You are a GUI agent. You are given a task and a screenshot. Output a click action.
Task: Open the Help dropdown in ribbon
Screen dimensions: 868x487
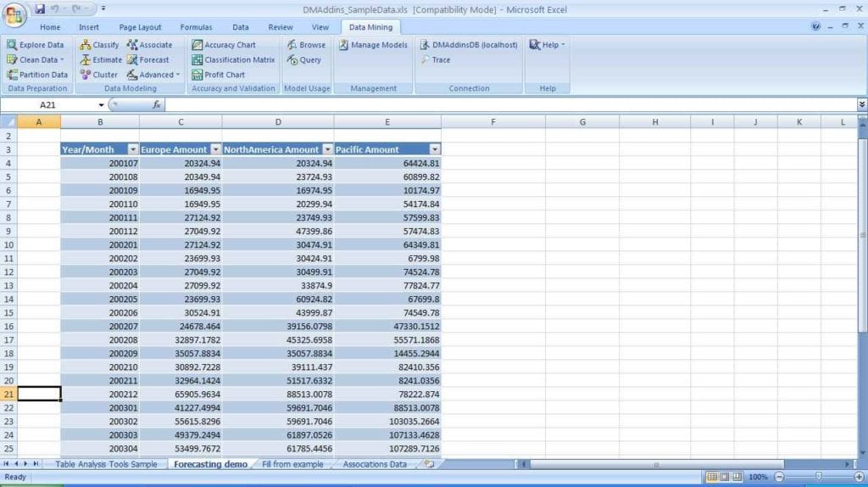click(x=547, y=45)
